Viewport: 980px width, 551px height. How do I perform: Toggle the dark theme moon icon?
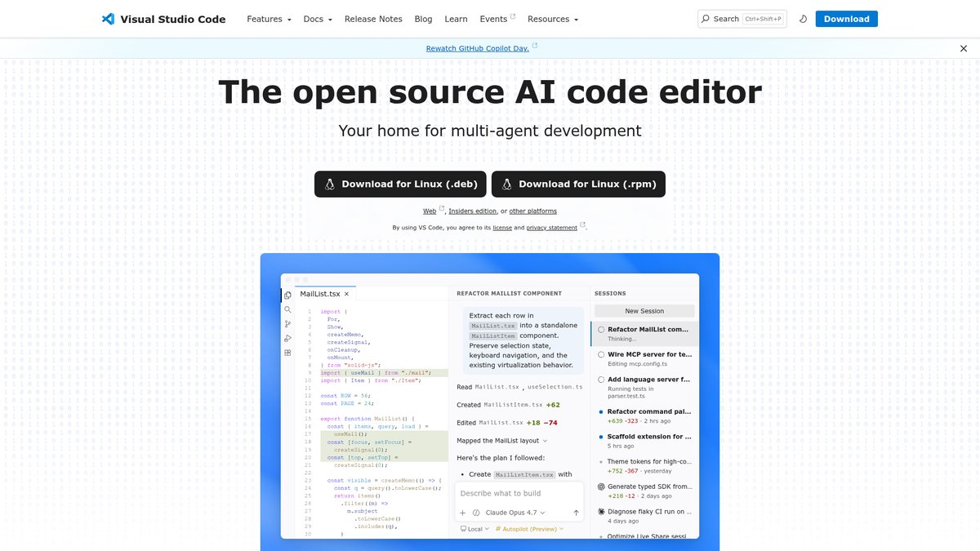tap(804, 19)
